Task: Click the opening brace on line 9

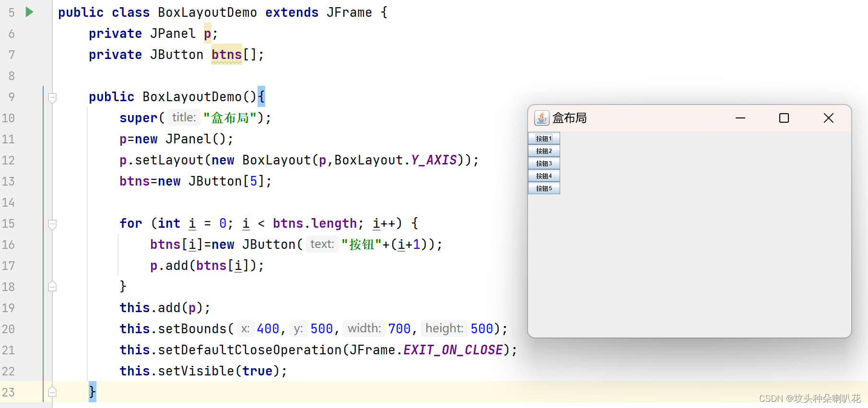Action: click(261, 97)
